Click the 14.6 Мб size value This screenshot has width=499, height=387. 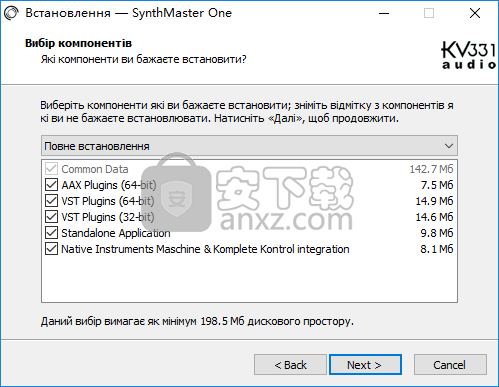(434, 217)
